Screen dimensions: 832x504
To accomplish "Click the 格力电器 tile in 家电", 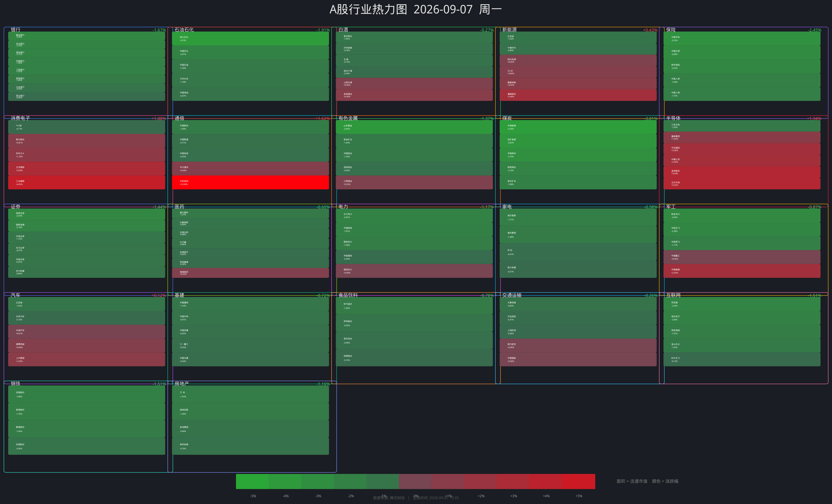I will pyautogui.click(x=578, y=269).
